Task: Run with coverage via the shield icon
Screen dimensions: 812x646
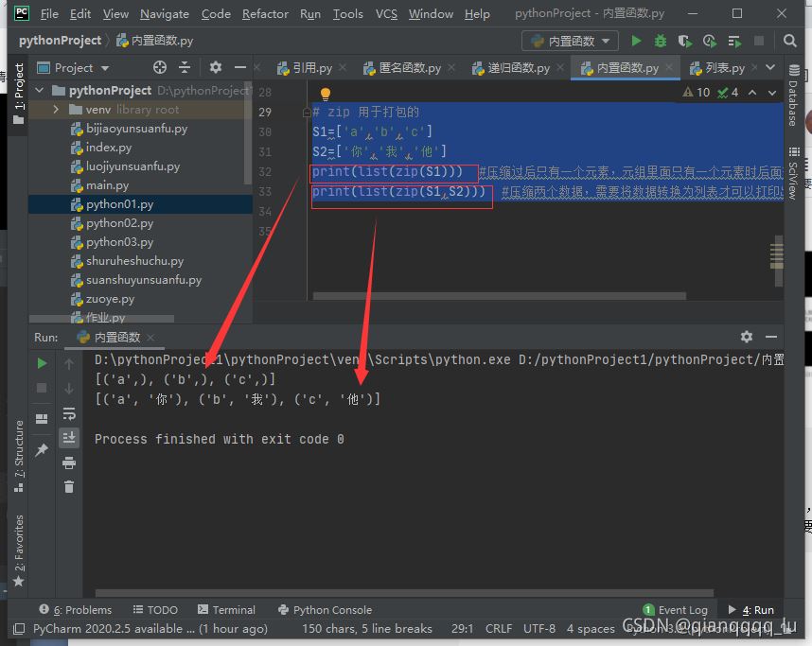Action: pos(685,41)
